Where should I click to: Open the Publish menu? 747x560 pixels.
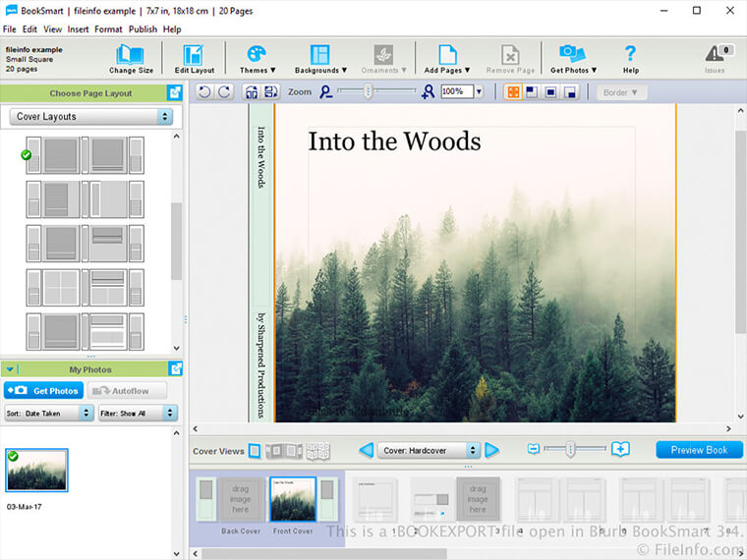(143, 29)
